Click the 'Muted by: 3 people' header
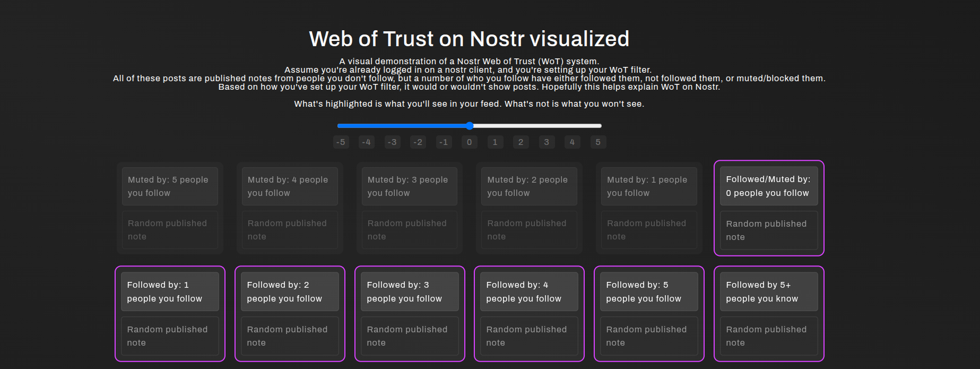This screenshot has height=369, width=980. tap(409, 186)
